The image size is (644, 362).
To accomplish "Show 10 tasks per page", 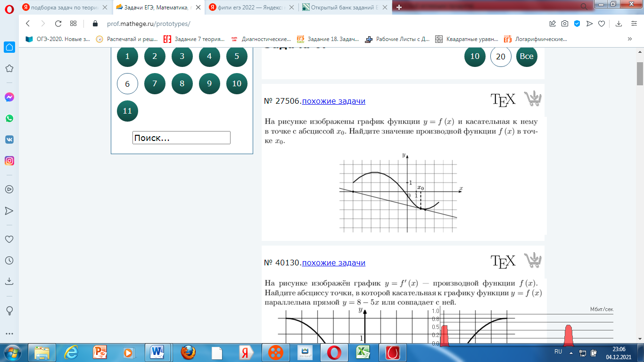I will (475, 57).
